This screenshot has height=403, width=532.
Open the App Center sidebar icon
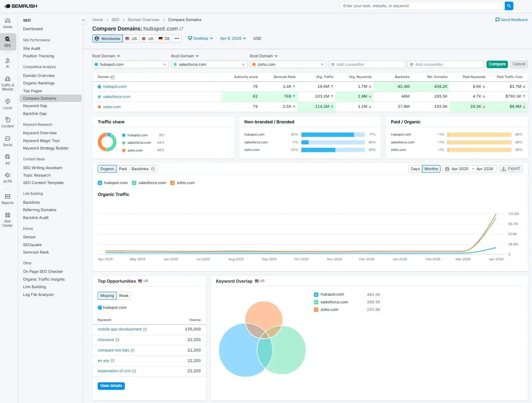pyautogui.click(x=7, y=220)
